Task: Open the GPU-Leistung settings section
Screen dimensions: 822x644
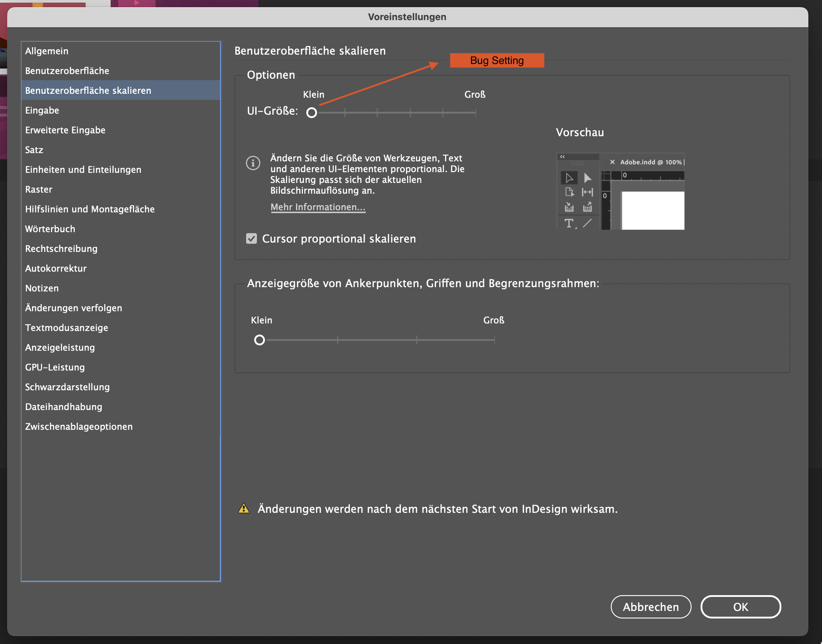Action: [x=55, y=367]
